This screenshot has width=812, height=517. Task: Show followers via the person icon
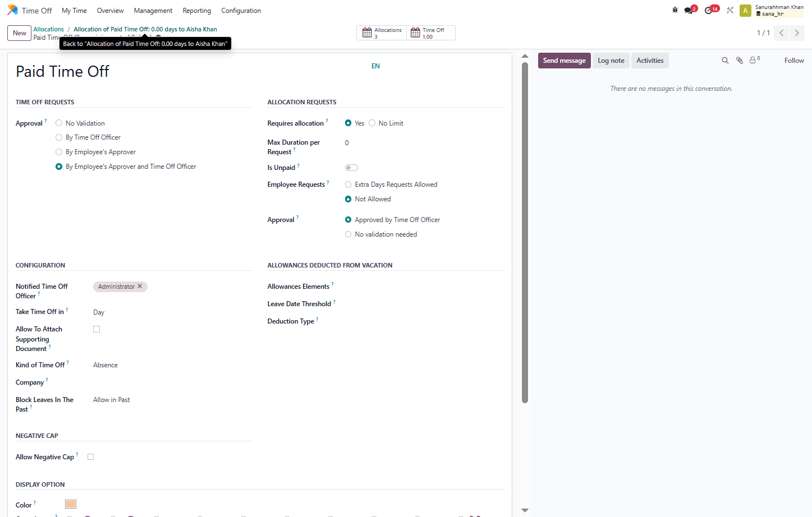[754, 60]
